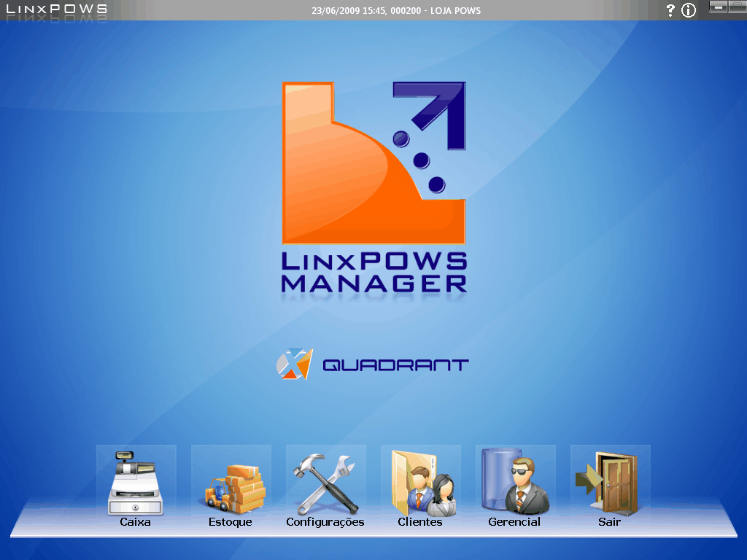Open Configurações hammer and wrench icon
This screenshot has width=747, height=560.
tap(325, 486)
